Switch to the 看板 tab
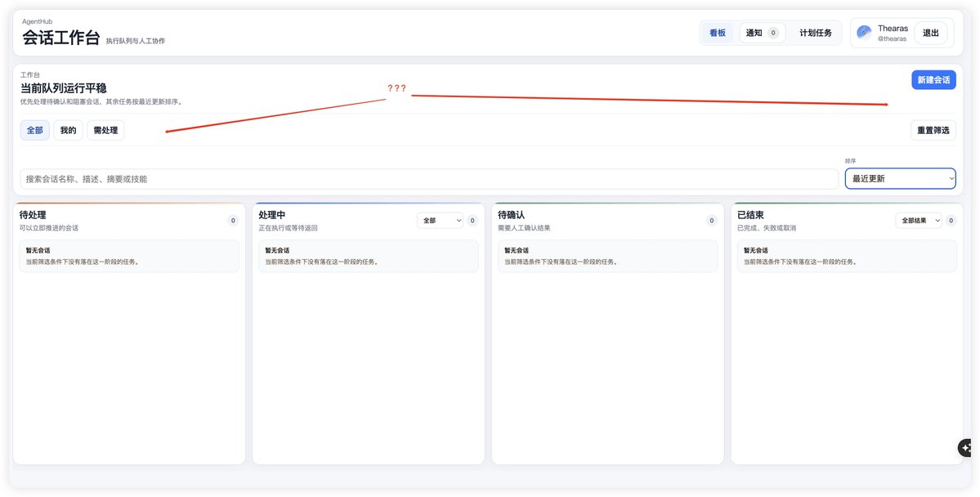The image size is (980, 497). point(718,34)
